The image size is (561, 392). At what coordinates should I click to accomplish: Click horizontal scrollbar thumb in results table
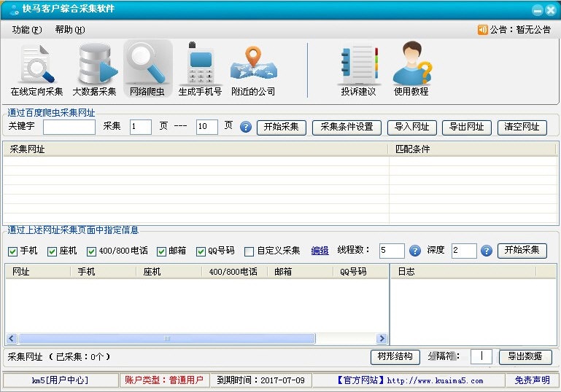tap(167, 338)
